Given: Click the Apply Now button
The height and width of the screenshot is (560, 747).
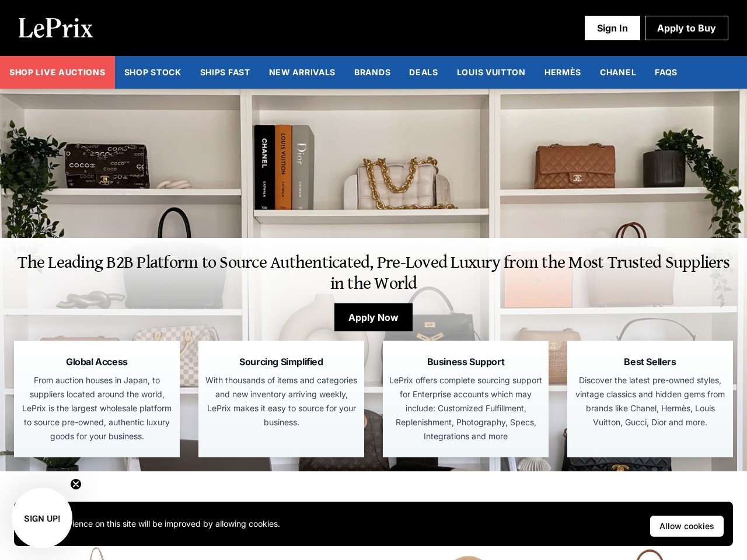Looking at the screenshot, I should click(x=373, y=317).
